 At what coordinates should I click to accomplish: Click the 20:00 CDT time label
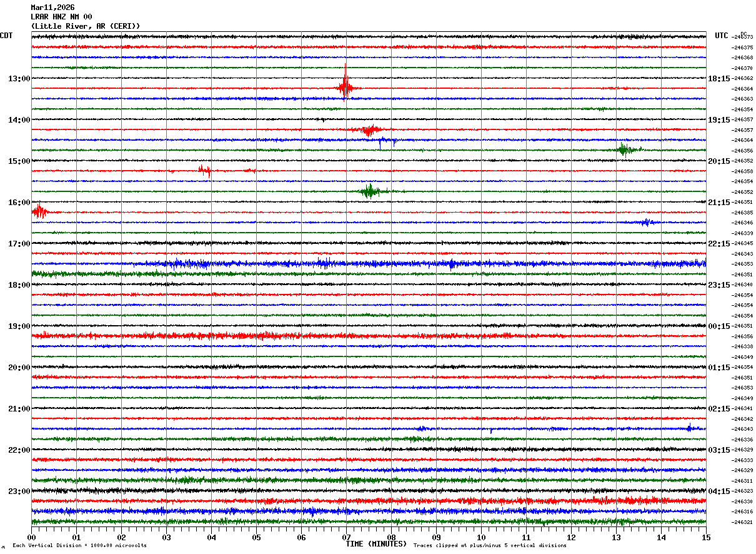point(19,368)
